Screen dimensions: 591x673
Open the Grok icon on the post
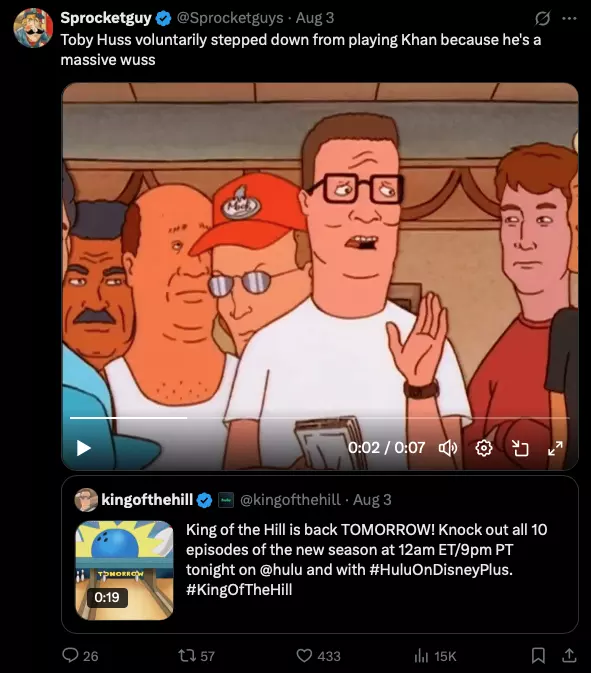[543, 18]
